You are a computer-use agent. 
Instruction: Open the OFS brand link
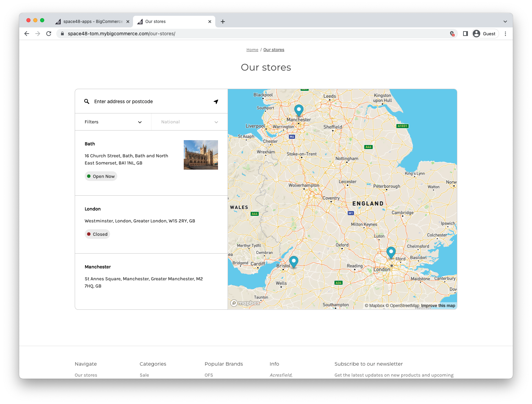pyautogui.click(x=209, y=375)
